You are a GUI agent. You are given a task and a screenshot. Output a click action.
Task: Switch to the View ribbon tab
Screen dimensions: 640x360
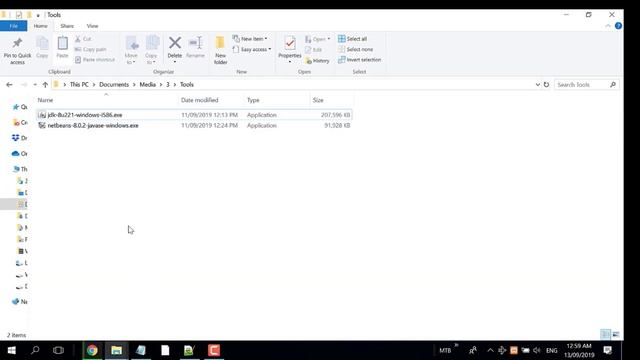point(92,26)
